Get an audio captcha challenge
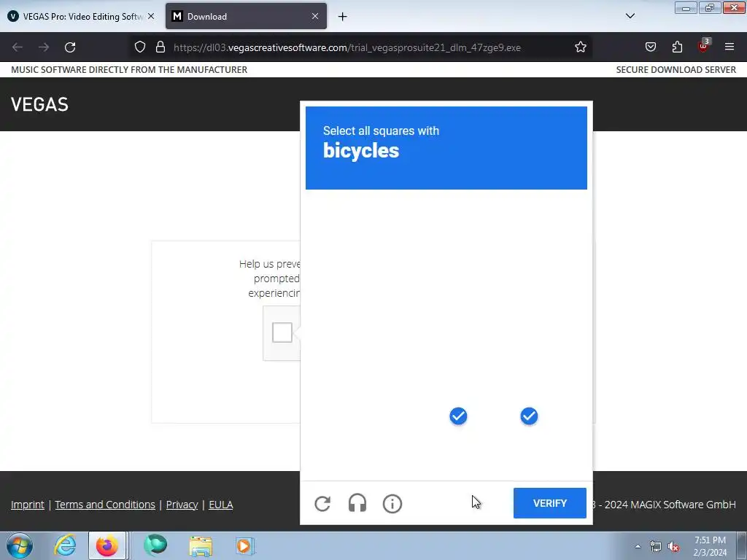 pyautogui.click(x=357, y=503)
